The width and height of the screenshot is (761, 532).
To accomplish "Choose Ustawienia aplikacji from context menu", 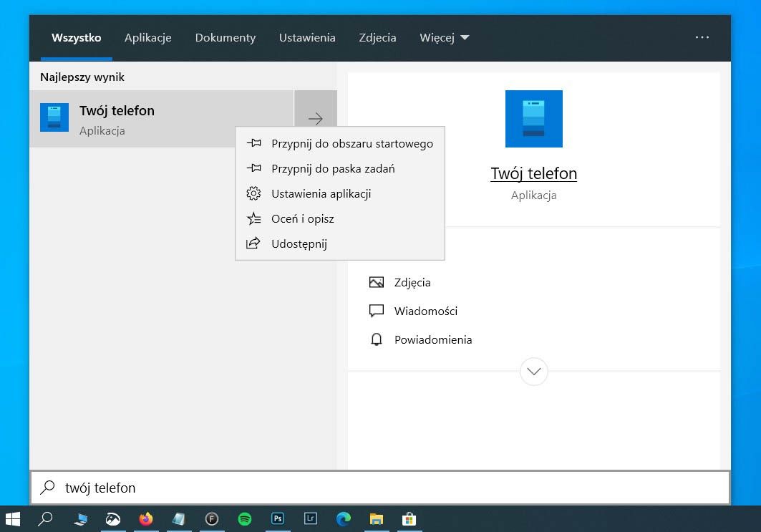I will click(340, 193).
